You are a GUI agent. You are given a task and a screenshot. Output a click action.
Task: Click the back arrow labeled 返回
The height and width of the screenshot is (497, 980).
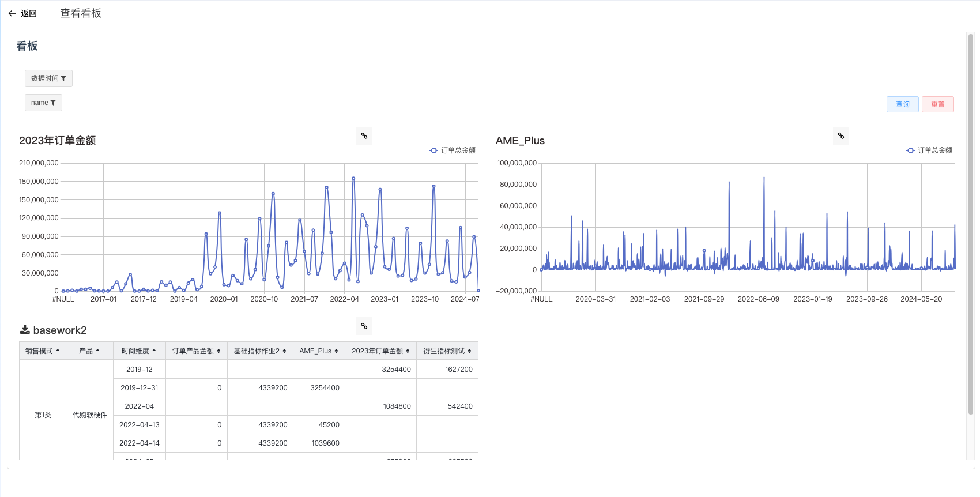[22, 13]
